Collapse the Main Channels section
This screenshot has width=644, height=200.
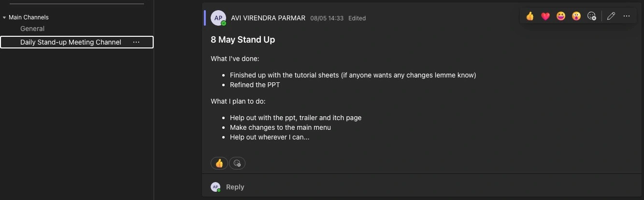4,17
